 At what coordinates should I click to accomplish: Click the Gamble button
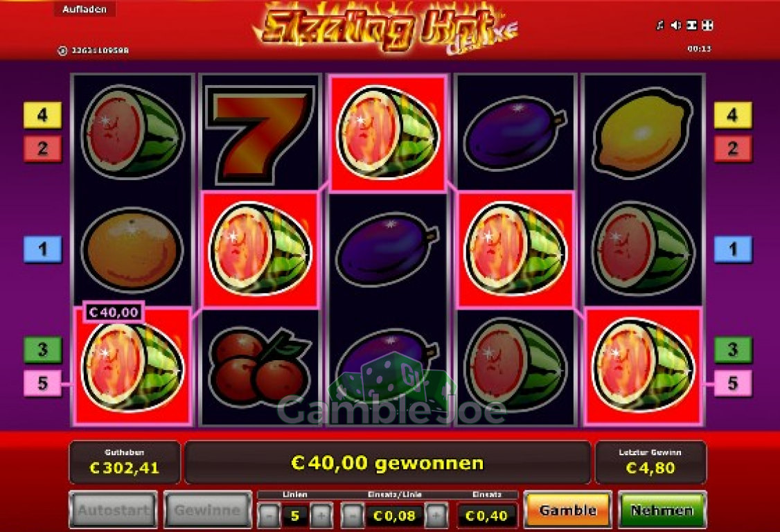coord(567,510)
